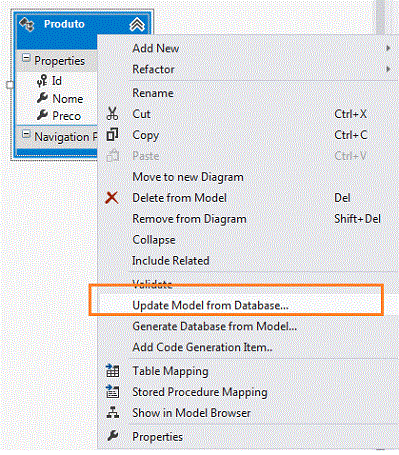Select the Nome property

(x=60, y=99)
